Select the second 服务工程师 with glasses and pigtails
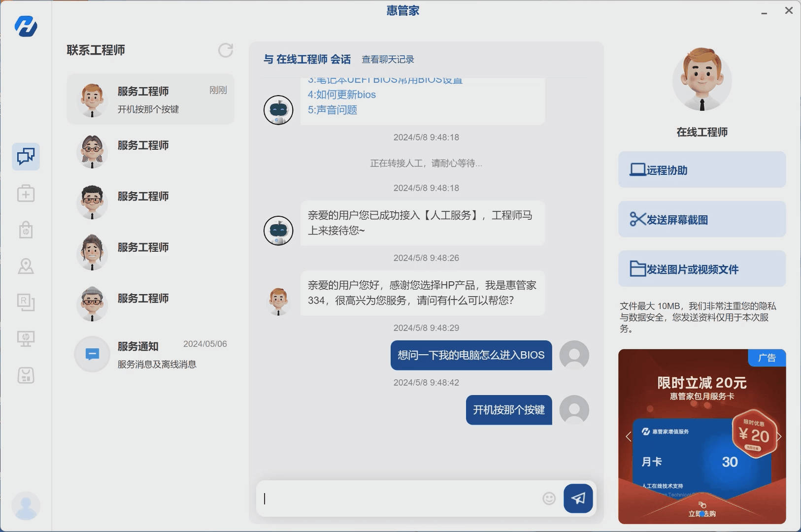This screenshot has width=801, height=532. (x=150, y=151)
